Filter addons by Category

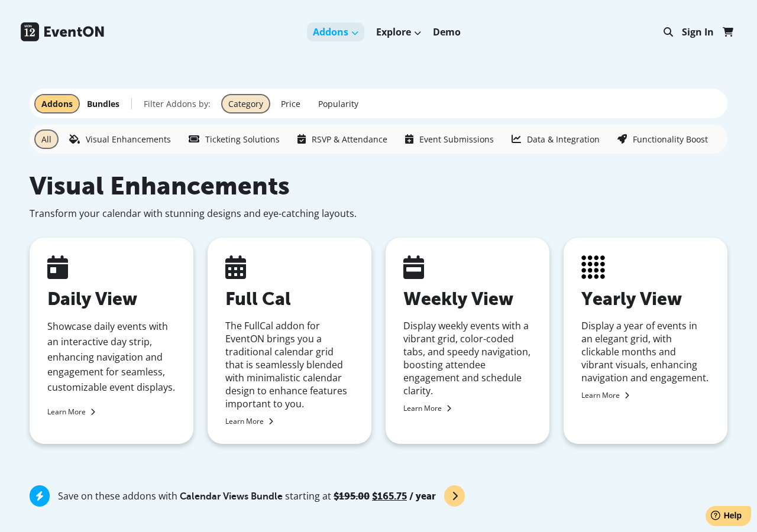(245, 103)
